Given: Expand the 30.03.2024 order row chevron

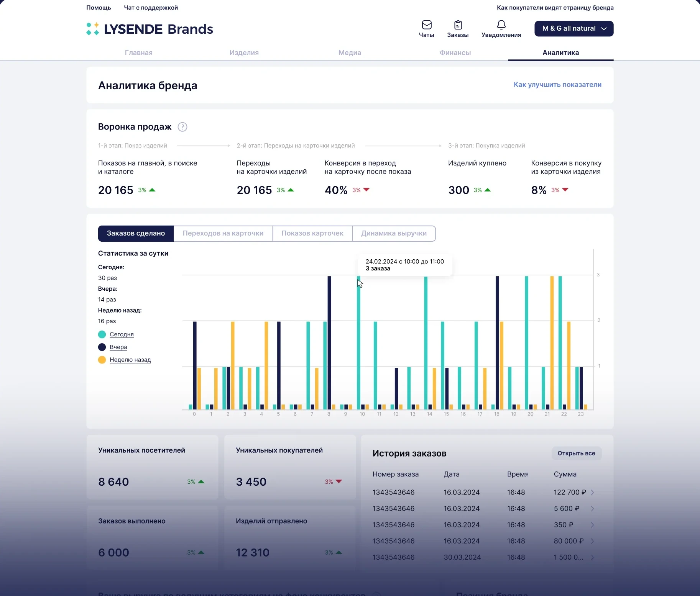Looking at the screenshot, I should click(592, 557).
